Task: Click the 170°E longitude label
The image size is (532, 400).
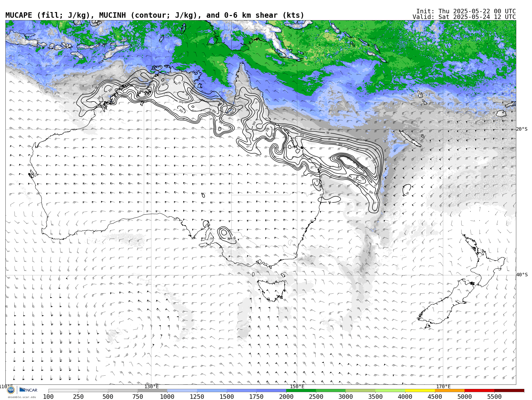Action: coord(443,386)
